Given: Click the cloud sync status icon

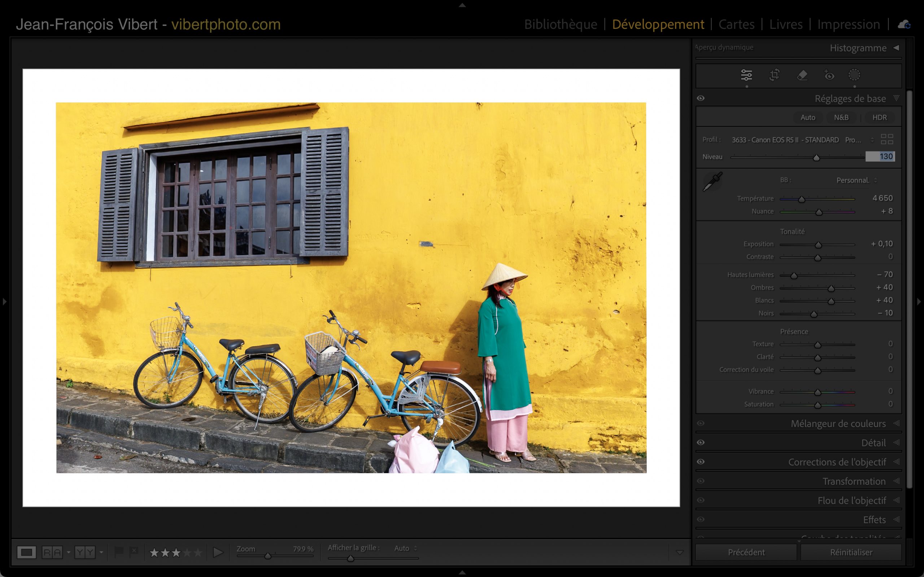Looking at the screenshot, I should [x=904, y=25].
